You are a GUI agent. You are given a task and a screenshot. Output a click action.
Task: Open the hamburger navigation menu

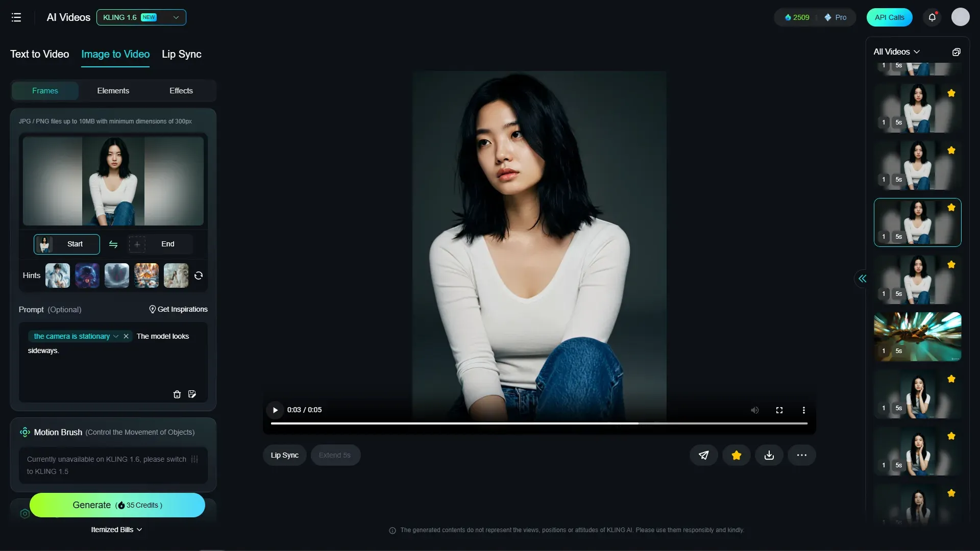[x=16, y=17]
